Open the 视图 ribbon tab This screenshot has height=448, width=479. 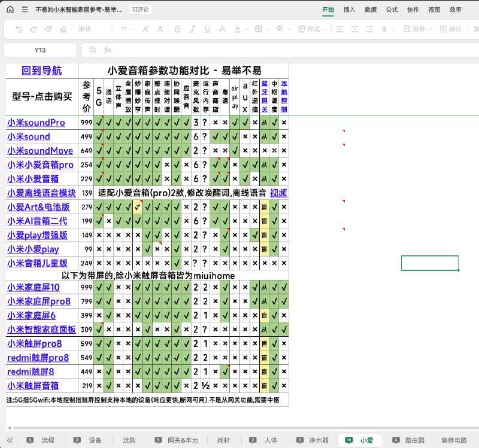pyautogui.click(x=434, y=10)
